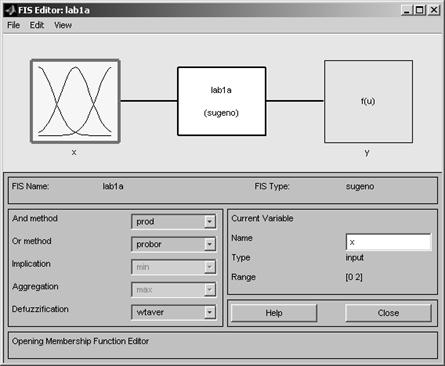Select the output variable y f(u) box
The height and width of the screenshot is (366, 445).
[368, 101]
